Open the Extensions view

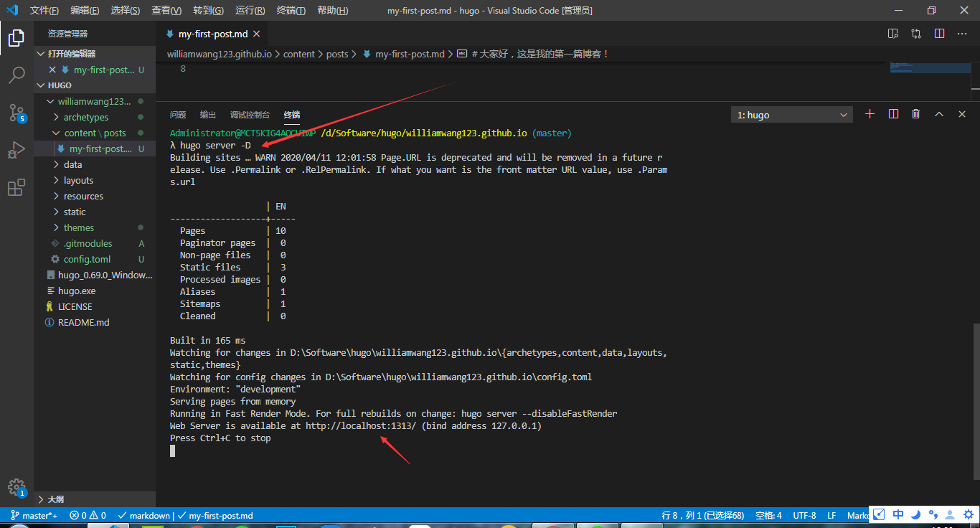click(x=17, y=188)
